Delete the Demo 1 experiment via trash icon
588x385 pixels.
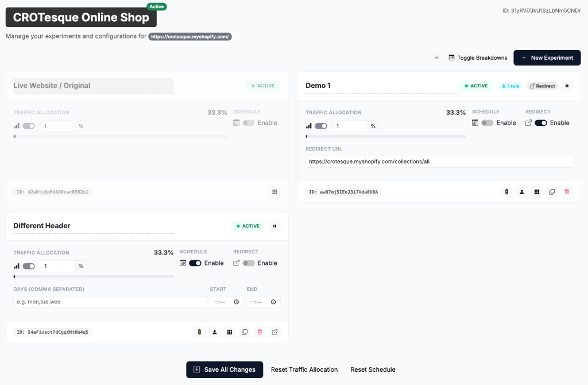[567, 192]
